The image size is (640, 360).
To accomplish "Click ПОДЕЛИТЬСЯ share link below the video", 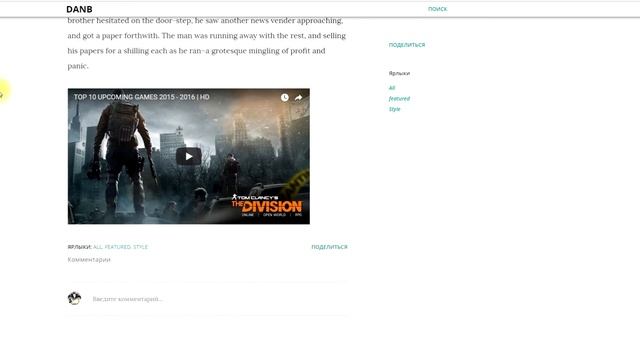I will (329, 247).
